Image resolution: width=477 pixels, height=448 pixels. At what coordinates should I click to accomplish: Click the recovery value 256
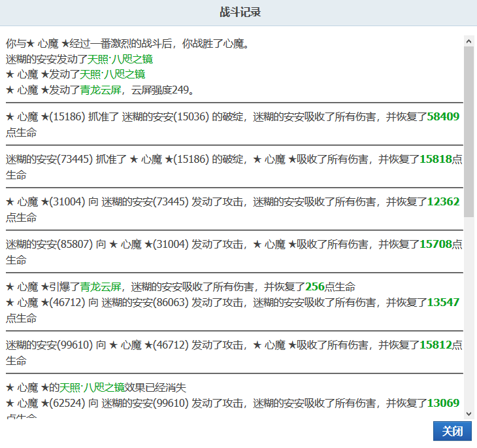(x=315, y=286)
